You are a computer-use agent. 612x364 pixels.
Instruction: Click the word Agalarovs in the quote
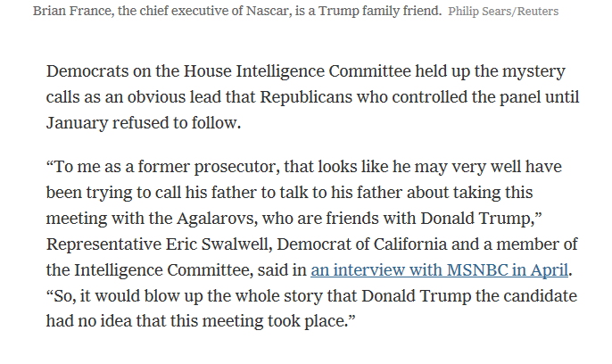(217, 219)
